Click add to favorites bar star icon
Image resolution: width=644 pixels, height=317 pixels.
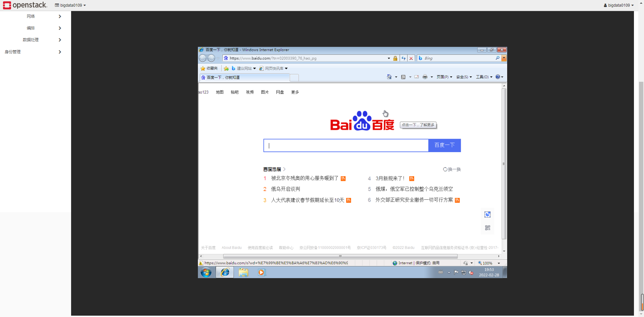(226, 68)
